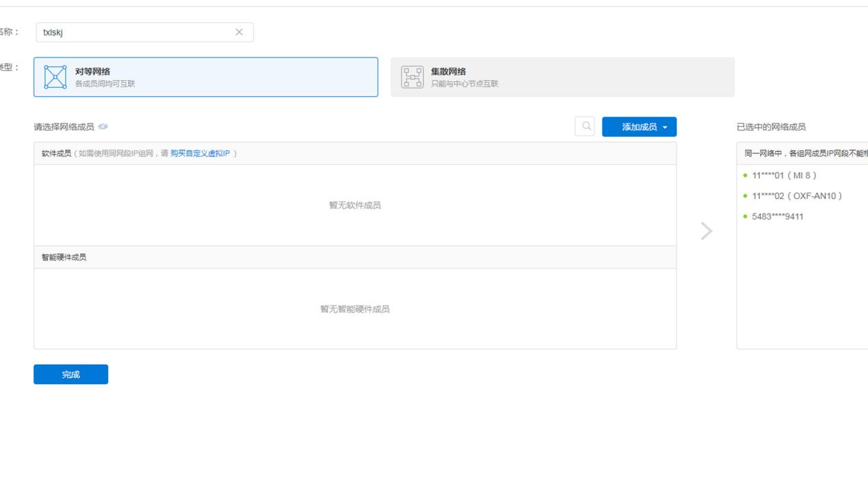The image size is (868, 488).
Task: Click the green status dot beside 11****02 (OXF-AN10)
Action: point(744,198)
